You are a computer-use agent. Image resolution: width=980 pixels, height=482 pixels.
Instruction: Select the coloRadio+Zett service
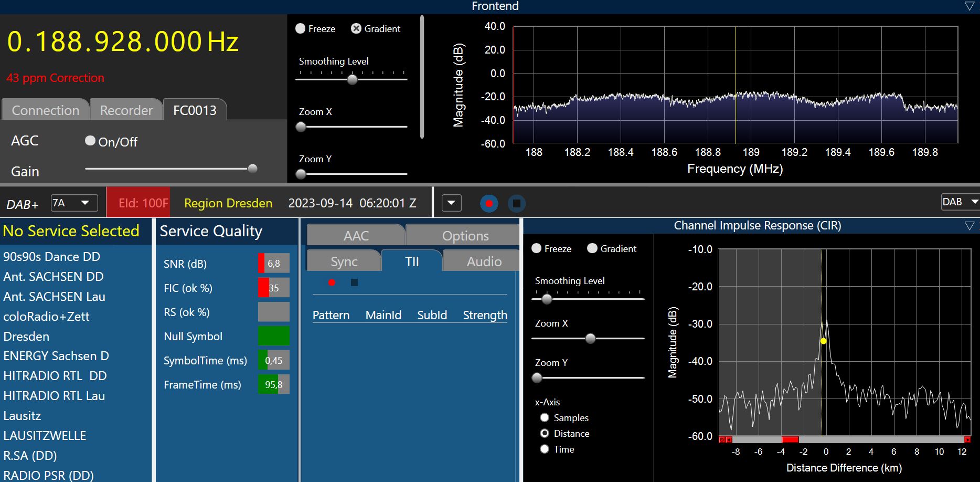pos(46,317)
